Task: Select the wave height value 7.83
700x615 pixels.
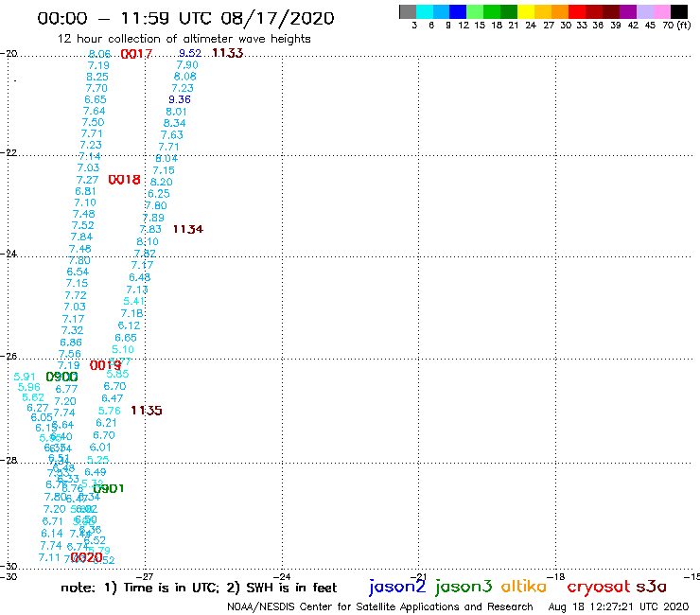Action: 150,230
